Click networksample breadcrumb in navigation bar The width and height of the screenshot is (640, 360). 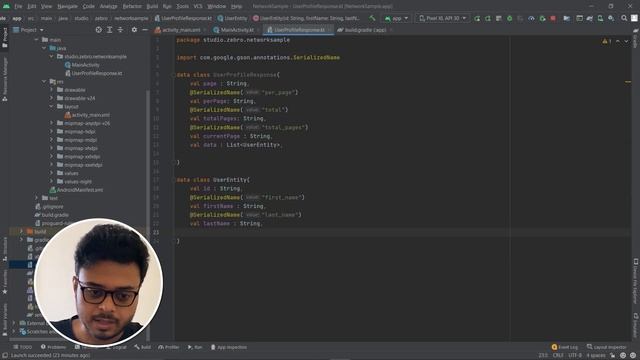[131, 18]
